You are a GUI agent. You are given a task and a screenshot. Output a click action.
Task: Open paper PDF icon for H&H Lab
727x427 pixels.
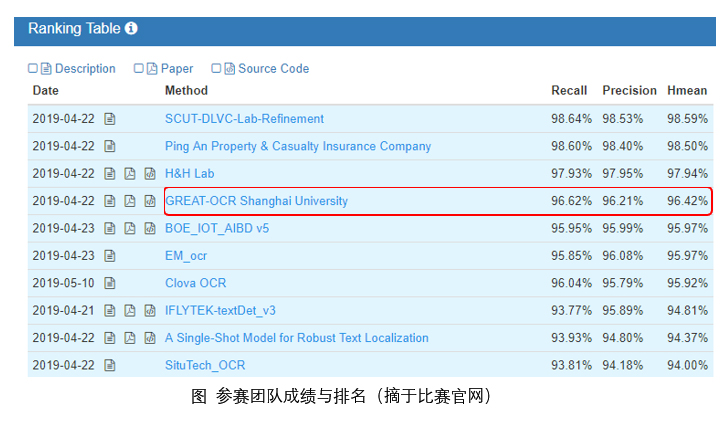click(130, 174)
